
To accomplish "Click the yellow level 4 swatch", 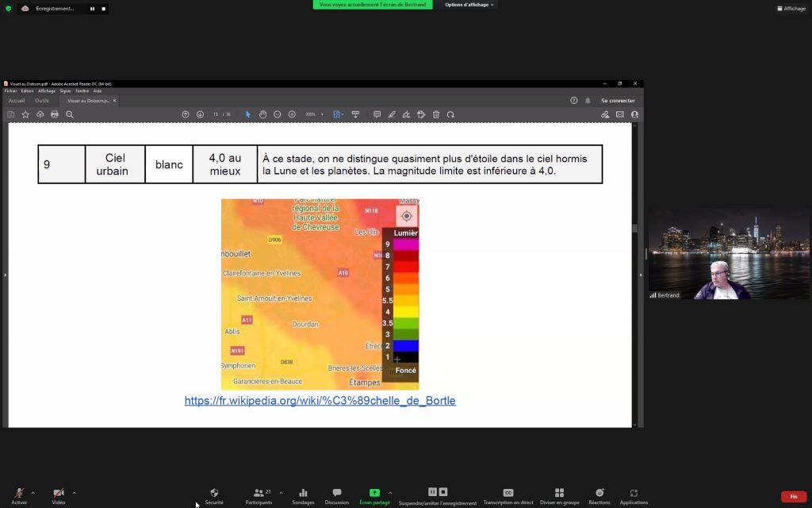I will [x=406, y=311].
